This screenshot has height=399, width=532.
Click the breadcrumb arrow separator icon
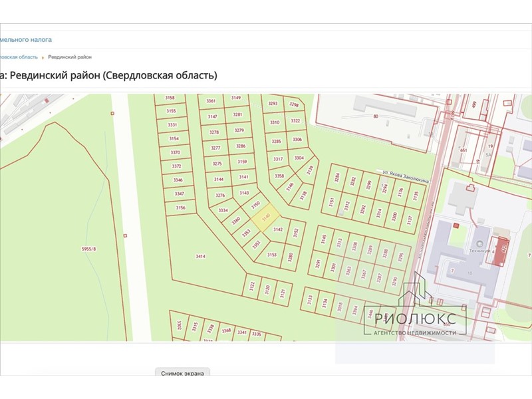(43, 57)
